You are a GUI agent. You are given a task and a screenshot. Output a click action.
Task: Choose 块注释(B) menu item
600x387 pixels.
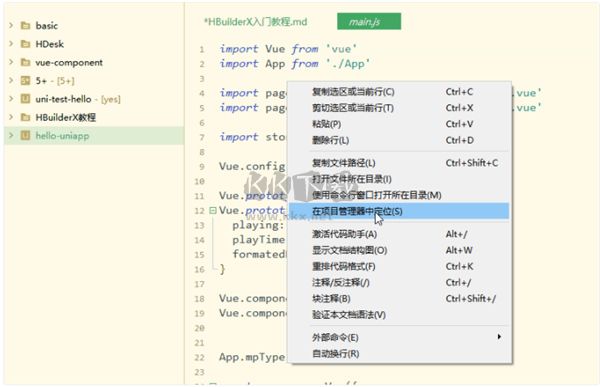point(399,299)
